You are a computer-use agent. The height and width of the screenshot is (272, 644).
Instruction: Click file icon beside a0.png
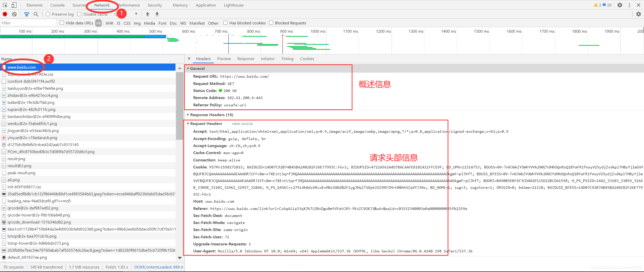tap(4, 180)
